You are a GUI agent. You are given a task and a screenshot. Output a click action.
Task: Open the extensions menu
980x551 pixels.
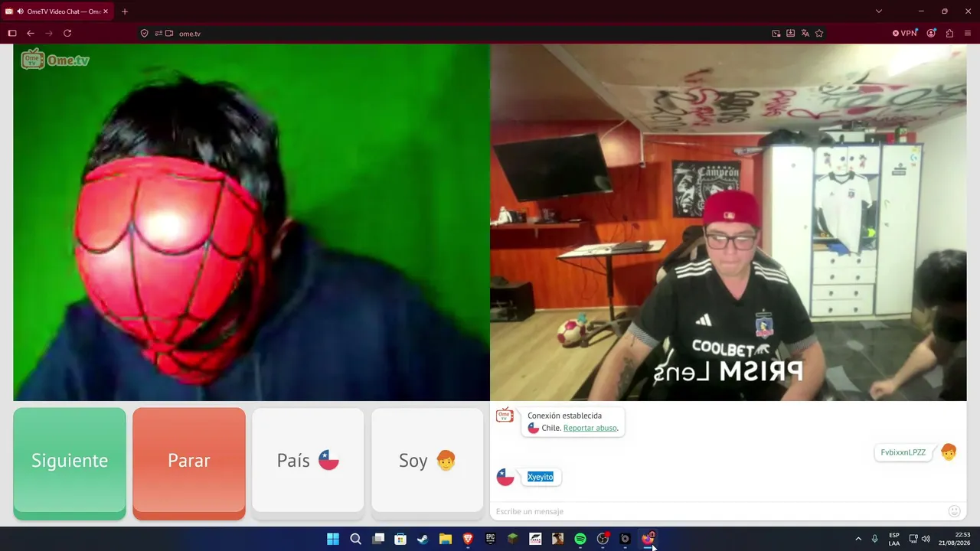pyautogui.click(x=949, y=33)
